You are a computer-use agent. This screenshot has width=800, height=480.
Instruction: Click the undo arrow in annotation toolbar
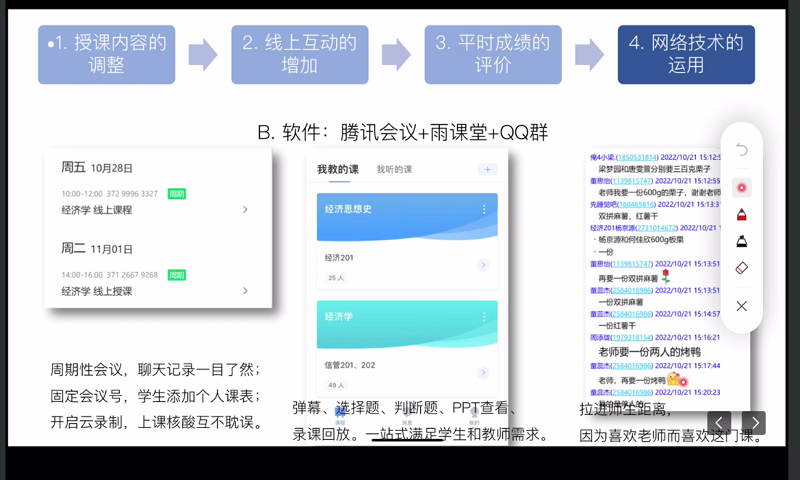point(741,150)
